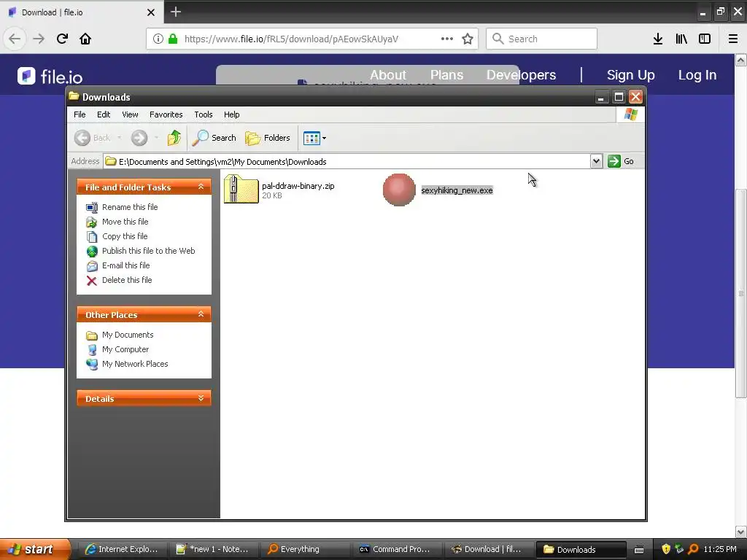Bookmark this page with the star icon
747x560 pixels.
click(468, 39)
